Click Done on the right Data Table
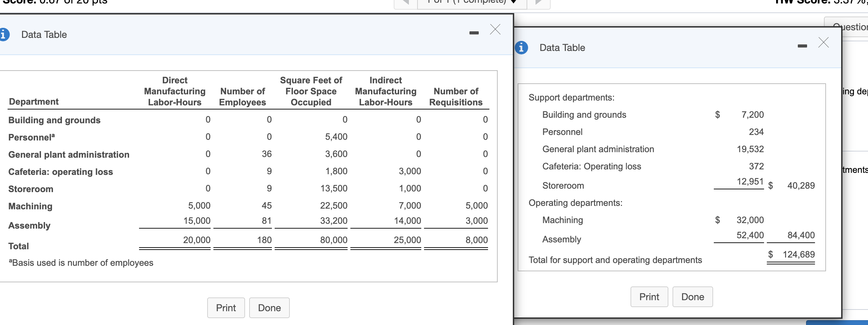 692,296
